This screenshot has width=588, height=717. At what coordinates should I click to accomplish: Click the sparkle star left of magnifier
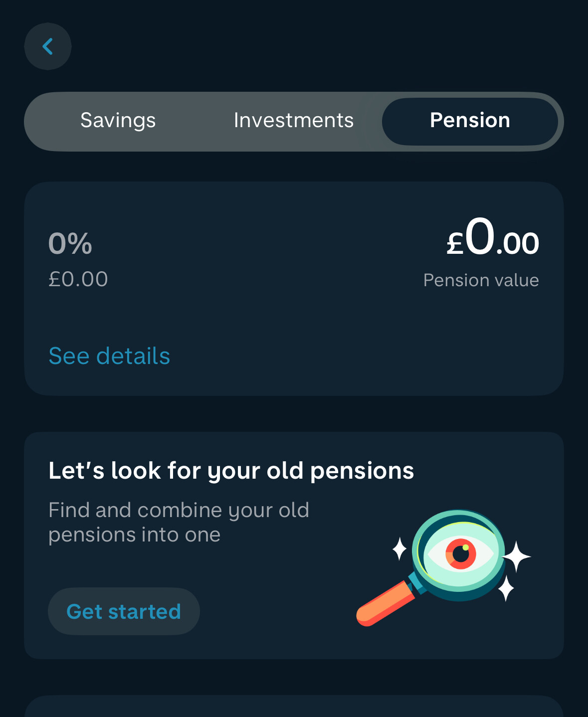click(x=399, y=548)
